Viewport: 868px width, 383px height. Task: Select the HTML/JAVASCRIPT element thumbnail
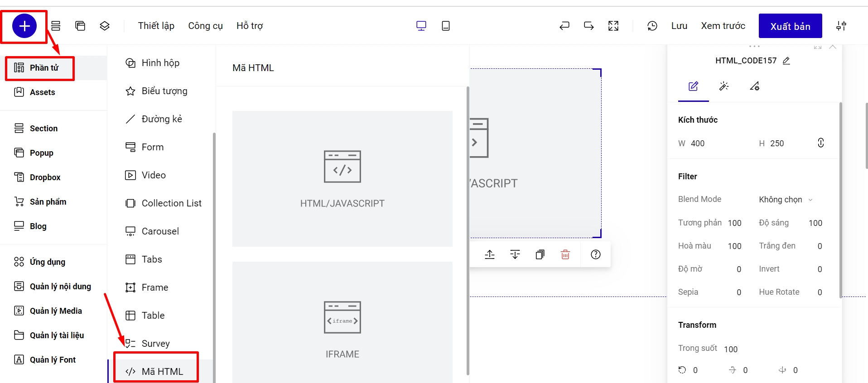tap(342, 179)
